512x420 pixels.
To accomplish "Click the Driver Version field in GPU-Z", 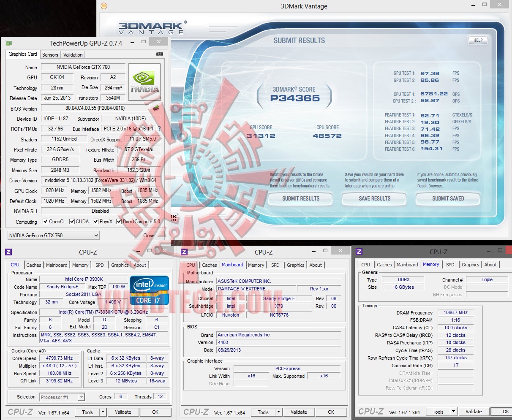I will (101, 180).
